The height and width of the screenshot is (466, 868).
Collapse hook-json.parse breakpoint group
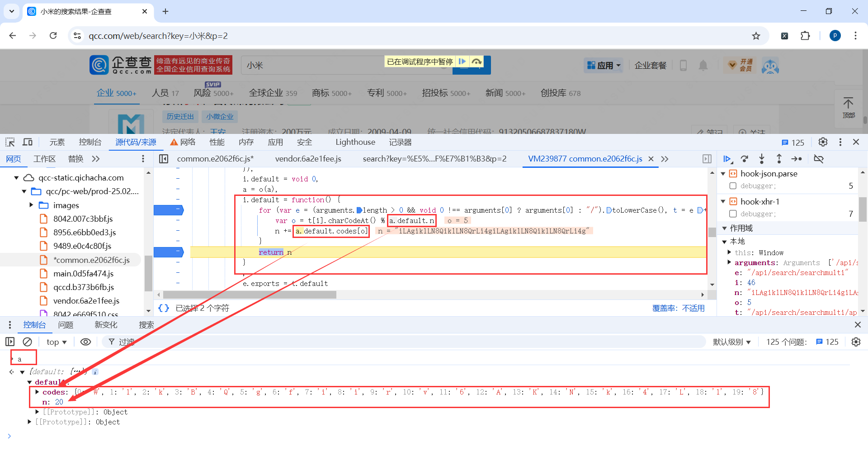coord(723,174)
